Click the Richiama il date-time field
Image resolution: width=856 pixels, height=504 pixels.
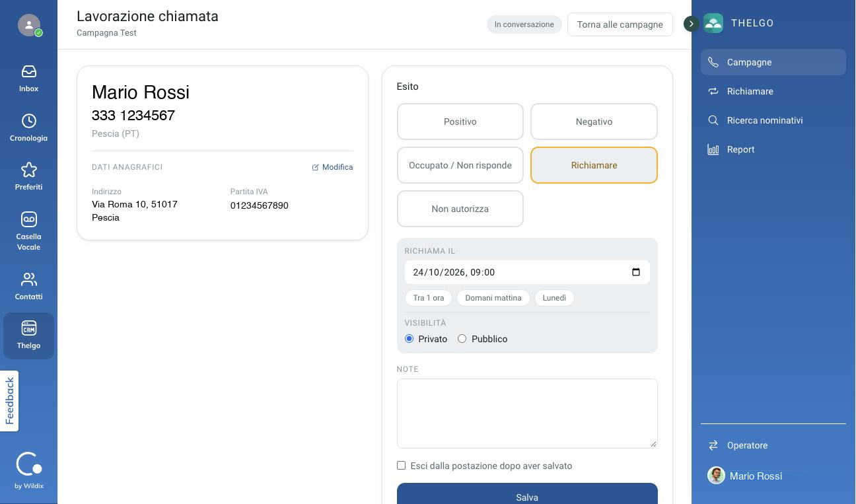527,272
